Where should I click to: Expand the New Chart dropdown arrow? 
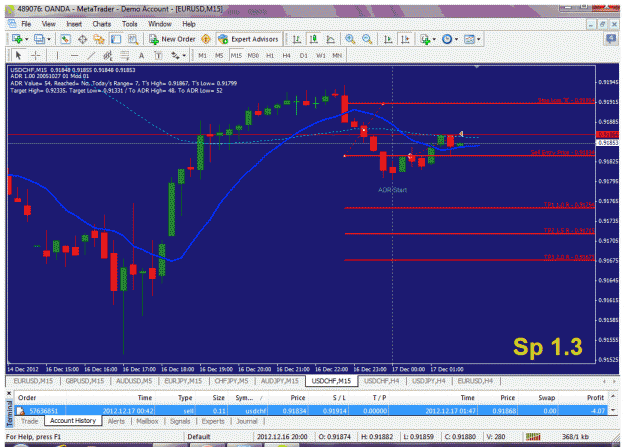click(27, 39)
